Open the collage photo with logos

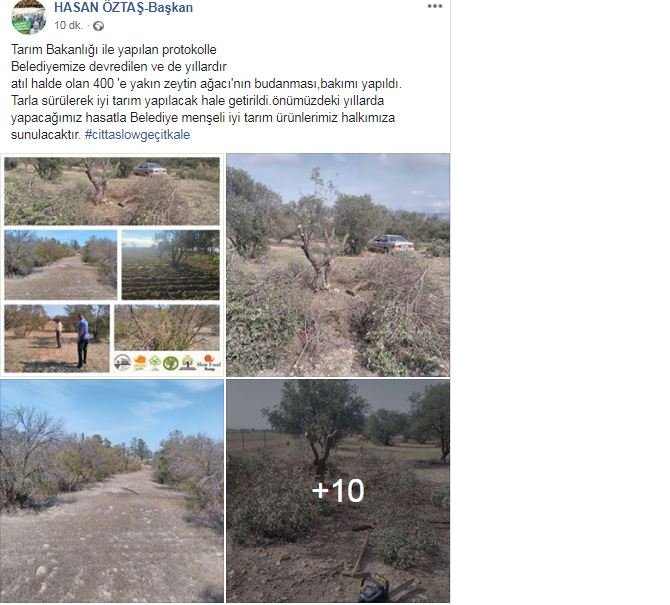tap(112, 265)
